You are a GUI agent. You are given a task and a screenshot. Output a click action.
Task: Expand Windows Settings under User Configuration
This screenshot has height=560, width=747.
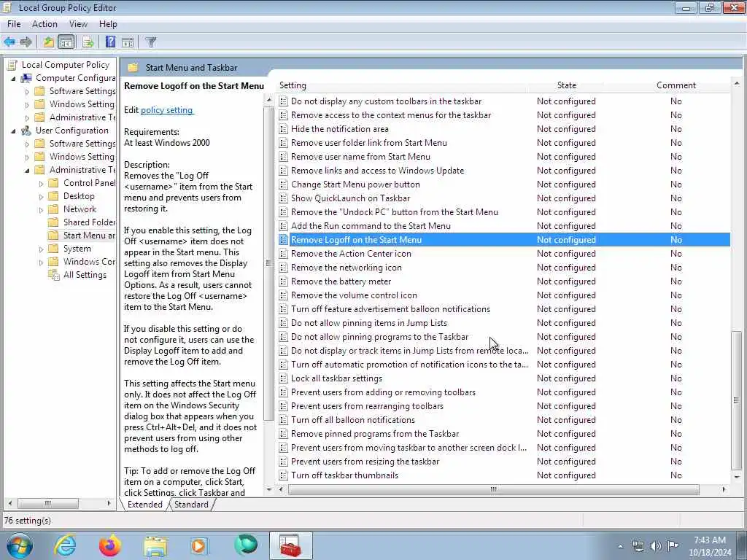point(27,157)
